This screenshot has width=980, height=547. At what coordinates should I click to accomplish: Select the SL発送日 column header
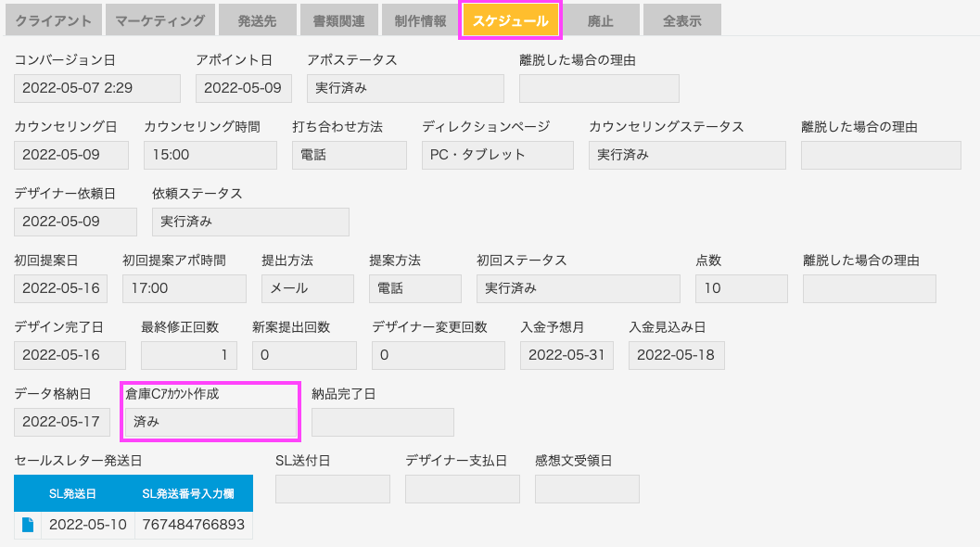coord(72,493)
